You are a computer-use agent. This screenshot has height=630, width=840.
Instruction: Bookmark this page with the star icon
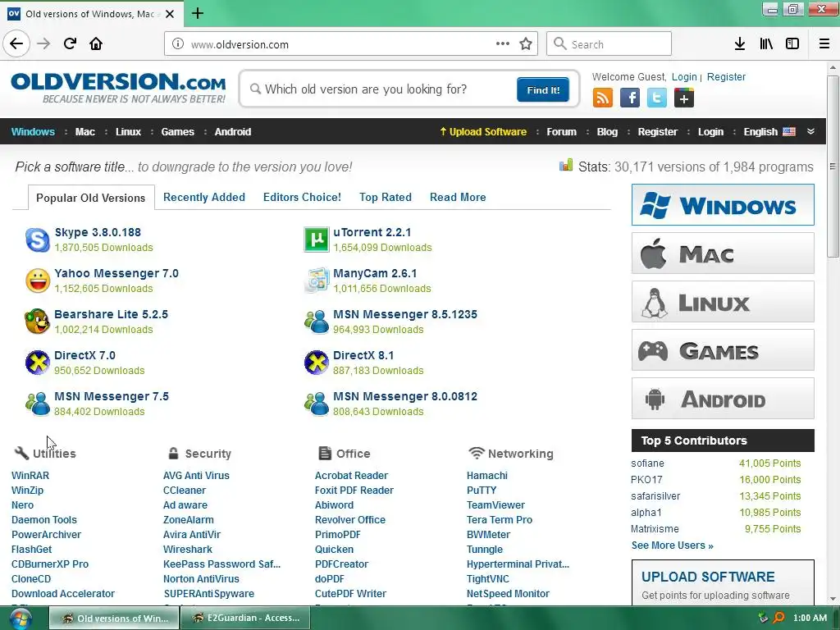(x=526, y=44)
